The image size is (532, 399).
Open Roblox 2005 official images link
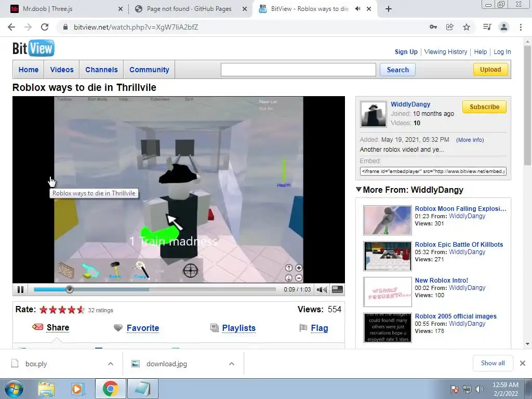coord(456,316)
